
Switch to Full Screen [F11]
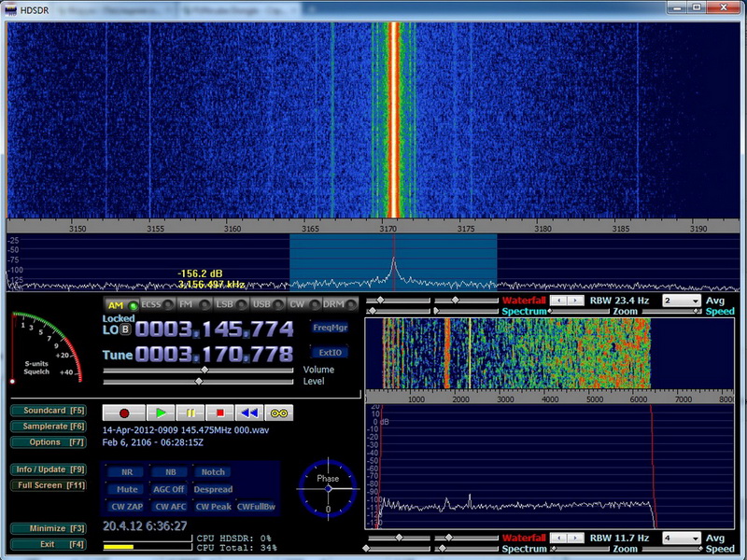[49, 485]
